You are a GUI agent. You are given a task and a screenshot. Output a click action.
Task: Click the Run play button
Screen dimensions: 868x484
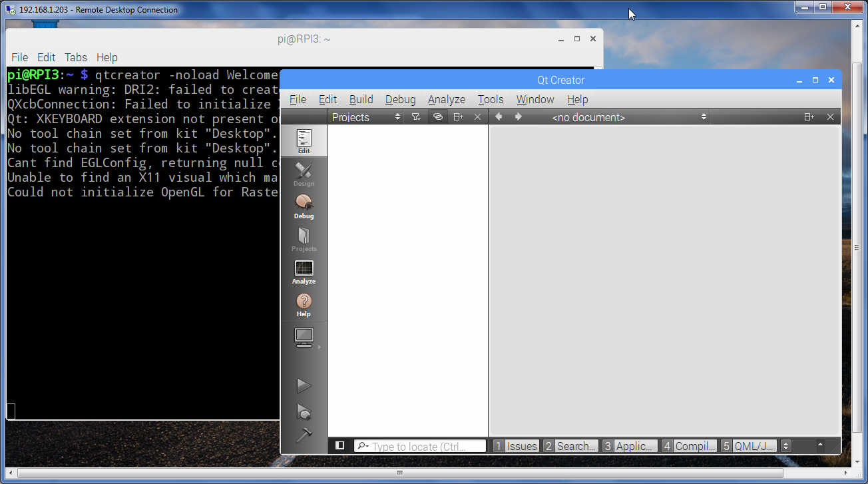point(304,385)
